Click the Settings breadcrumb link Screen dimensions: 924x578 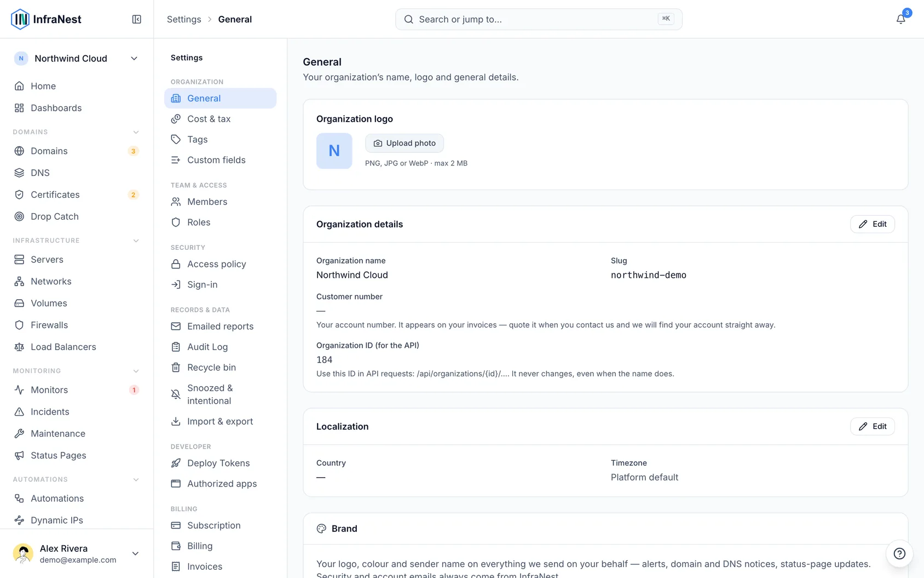184,19
